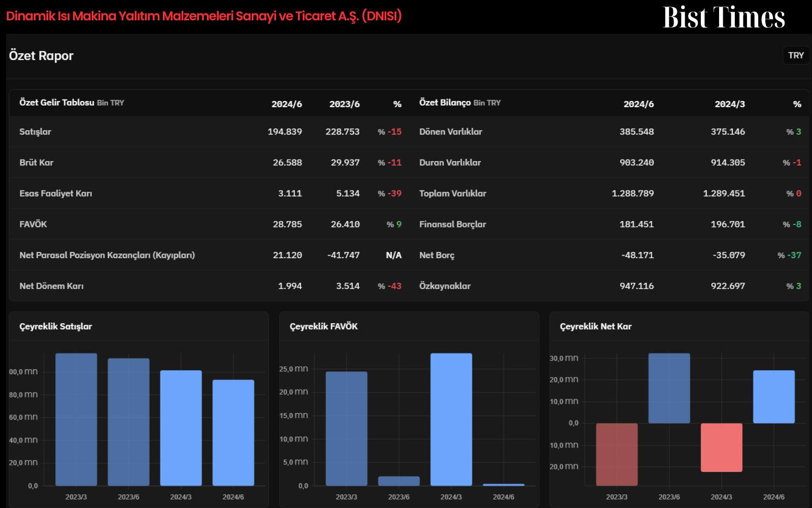Click the Net Dönem Karı value 1.994
This screenshot has width=812, height=508.
coord(290,286)
